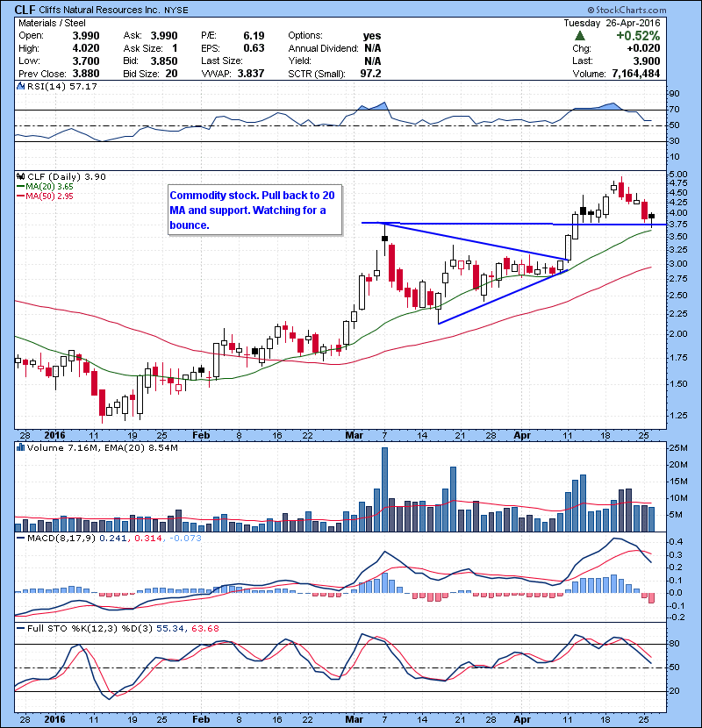
Task: Click the blue MACD legend line marker
Action: [x=20, y=538]
